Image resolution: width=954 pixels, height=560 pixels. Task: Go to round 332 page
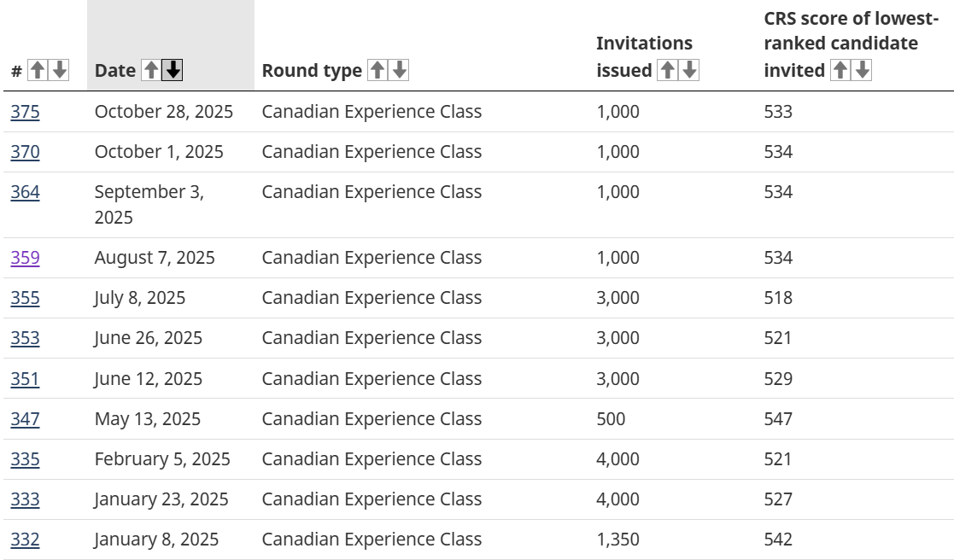coord(25,540)
